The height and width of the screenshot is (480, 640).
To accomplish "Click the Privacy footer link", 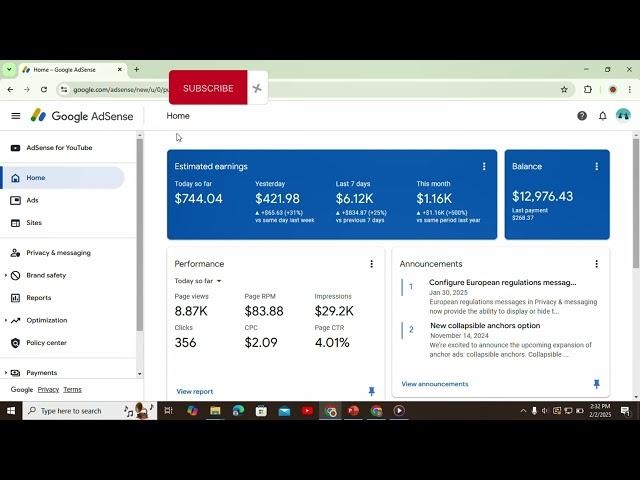I will coord(48,389).
